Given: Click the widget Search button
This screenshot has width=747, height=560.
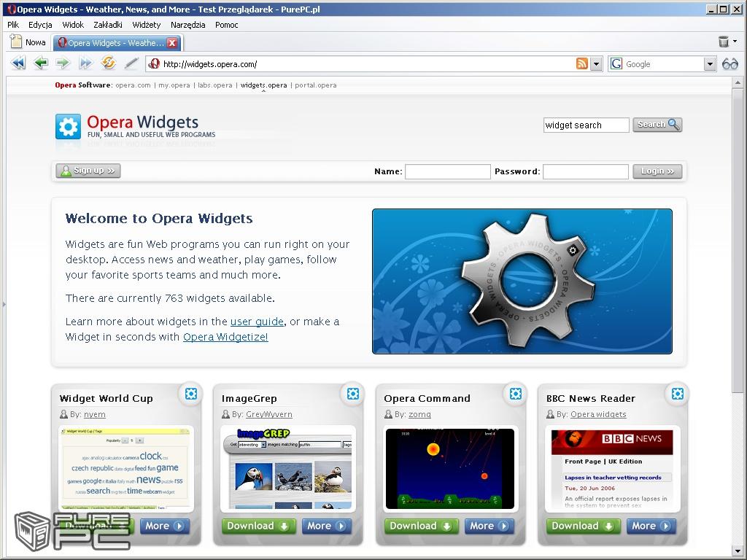Looking at the screenshot, I should pos(657,125).
